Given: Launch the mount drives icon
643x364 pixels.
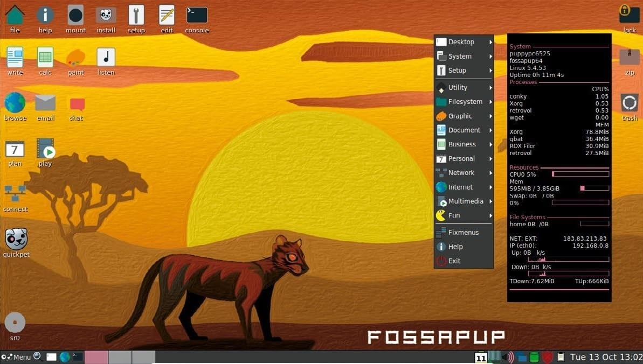Looking at the screenshot, I should pyautogui.click(x=75, y=16).
